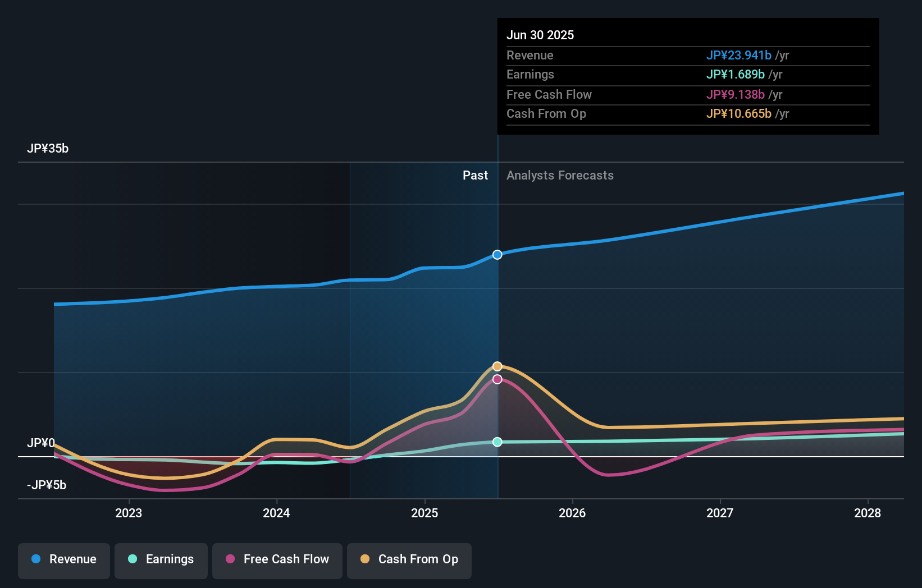Click the 2023 x-axis label
Image resolution: width=922 pixels, height=588 pixels.
[129, 513]
